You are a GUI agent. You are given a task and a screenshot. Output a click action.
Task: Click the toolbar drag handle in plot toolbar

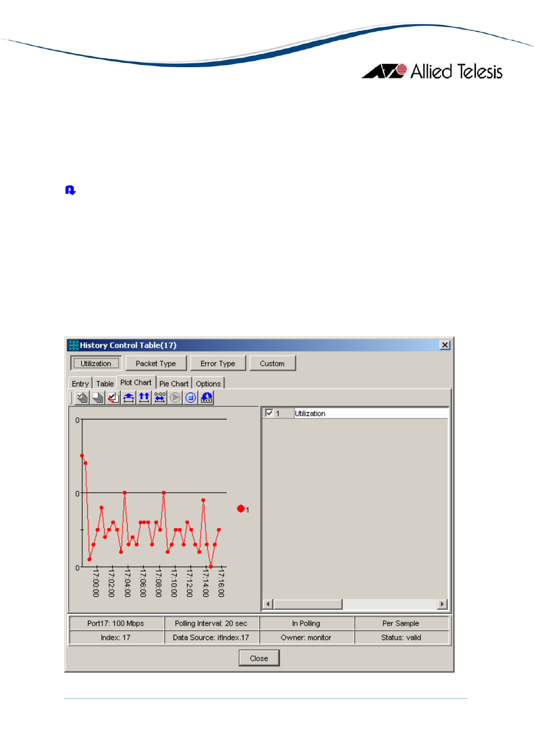72,398
